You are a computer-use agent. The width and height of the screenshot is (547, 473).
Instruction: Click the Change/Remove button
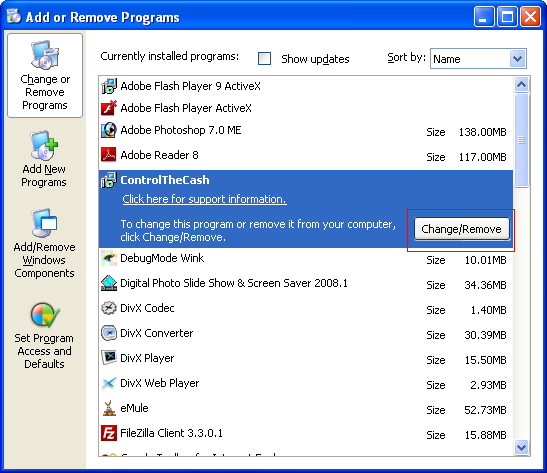click(462, 229)
